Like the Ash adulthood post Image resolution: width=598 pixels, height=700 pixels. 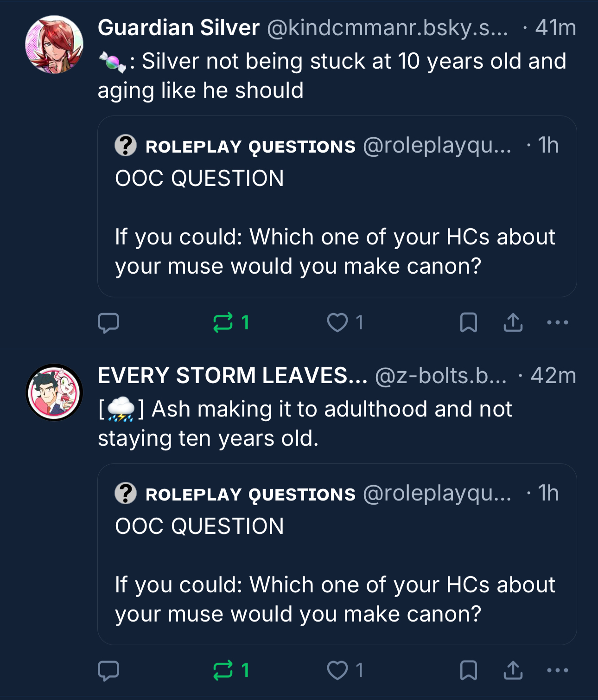pos(337,671)
